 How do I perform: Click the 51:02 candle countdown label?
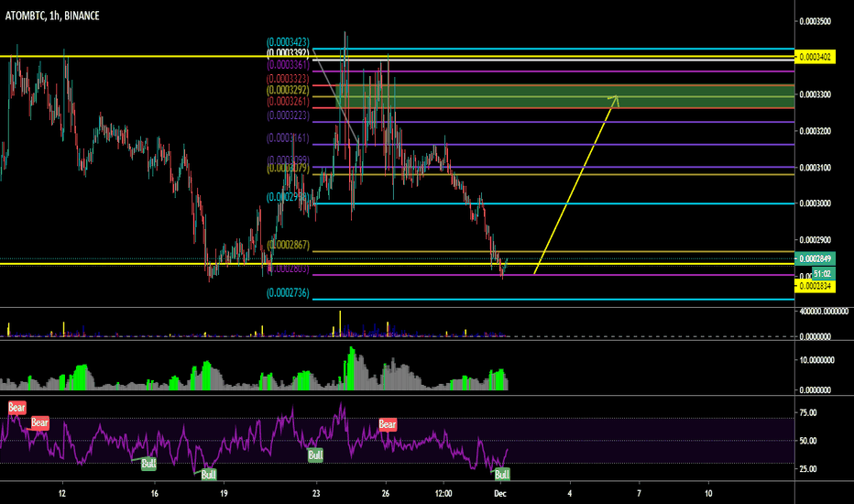click(823, 273)
